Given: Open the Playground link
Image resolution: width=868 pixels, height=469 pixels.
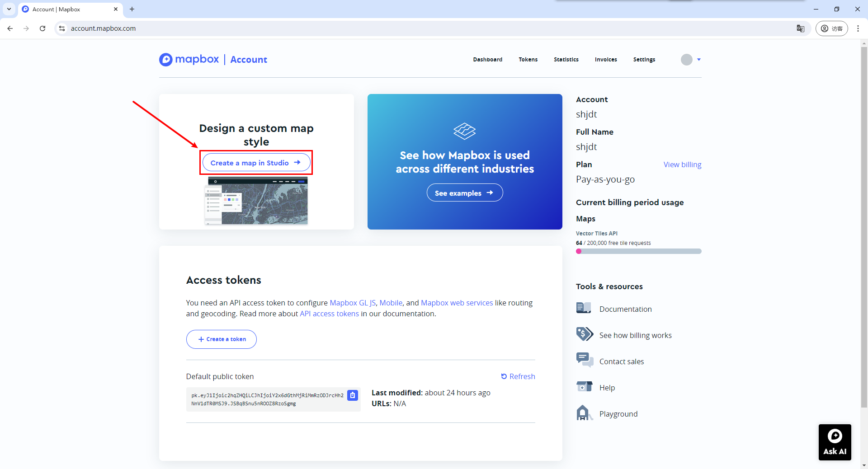Looking at the screenshot, I should tap(618, 414).
